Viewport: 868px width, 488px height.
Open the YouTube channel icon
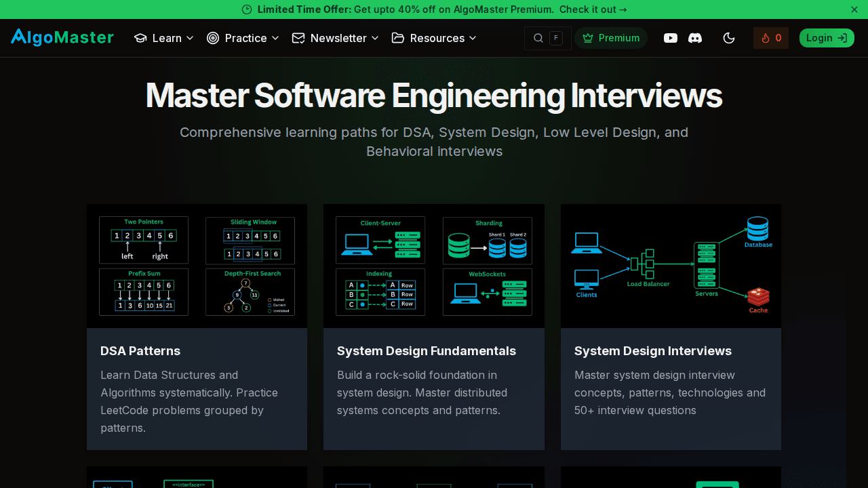(x=671, y=38)
